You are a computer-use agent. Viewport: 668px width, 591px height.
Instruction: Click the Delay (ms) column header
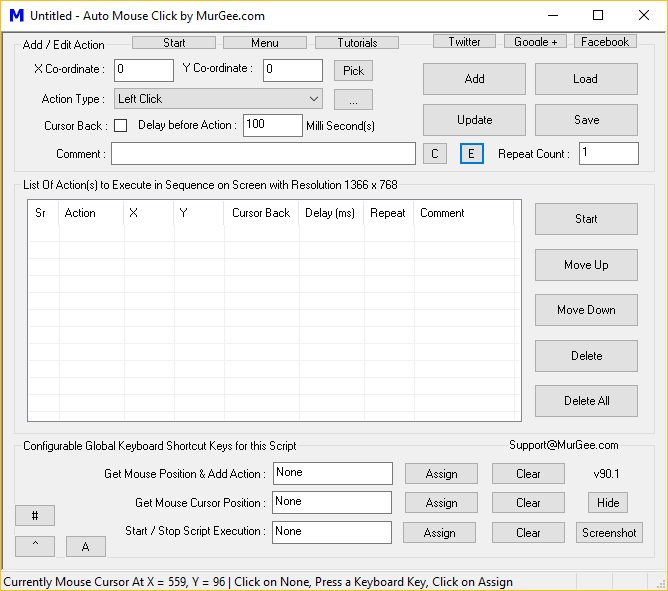pyautogui.click(x=331, y=213)
